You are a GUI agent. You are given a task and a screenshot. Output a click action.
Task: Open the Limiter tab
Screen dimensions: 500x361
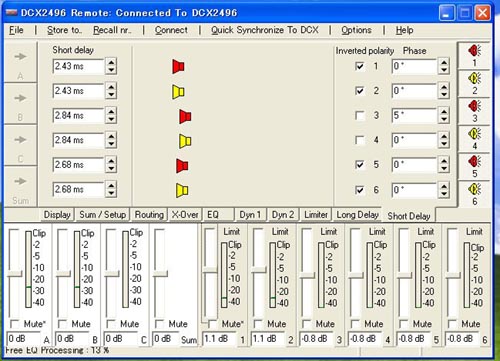pyautogui.click(x=316, y=215)
